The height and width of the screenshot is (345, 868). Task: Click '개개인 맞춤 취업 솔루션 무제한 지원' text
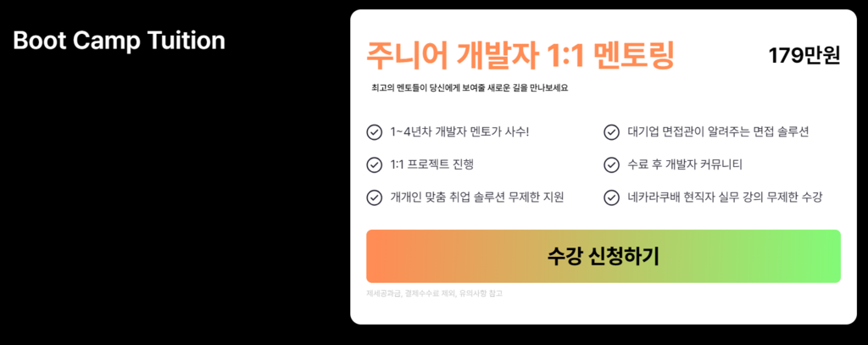point(477,198)
